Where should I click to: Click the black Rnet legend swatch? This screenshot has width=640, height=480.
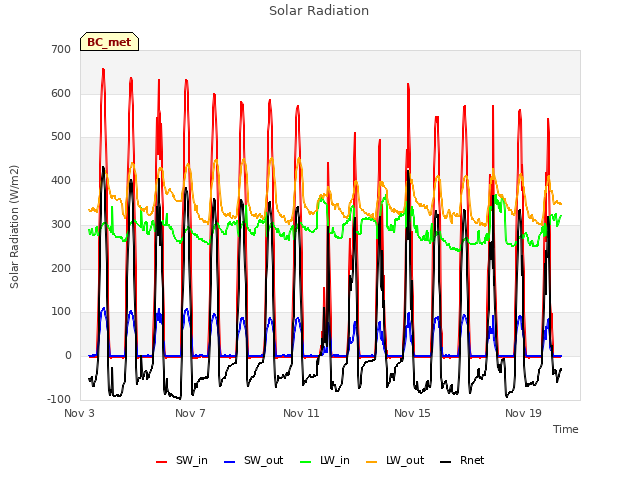[446, 462]
